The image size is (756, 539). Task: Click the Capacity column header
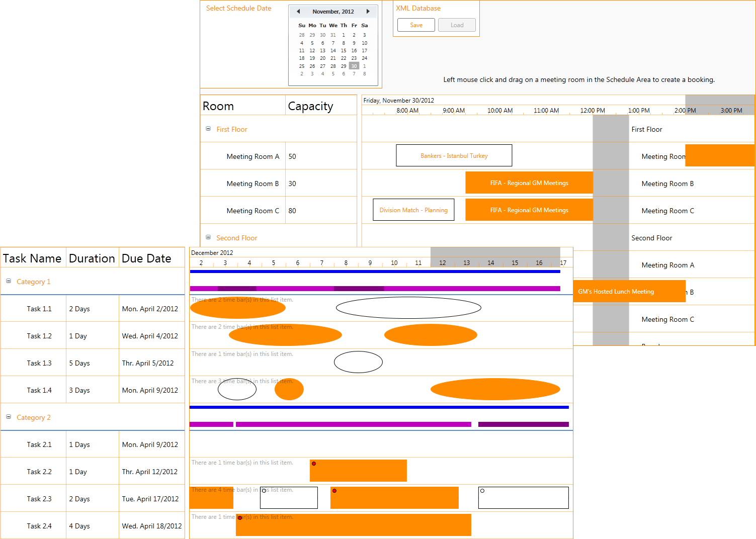[310, 106]
